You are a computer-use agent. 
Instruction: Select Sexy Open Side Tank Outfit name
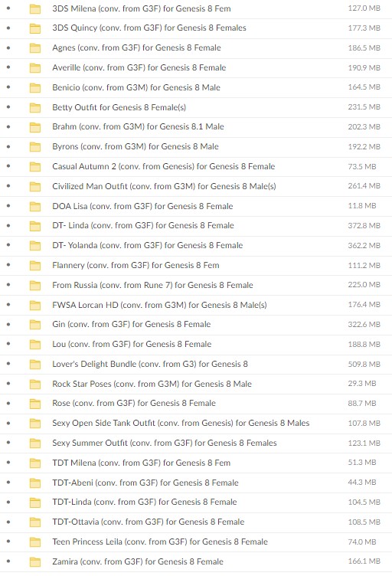[181, 423]
